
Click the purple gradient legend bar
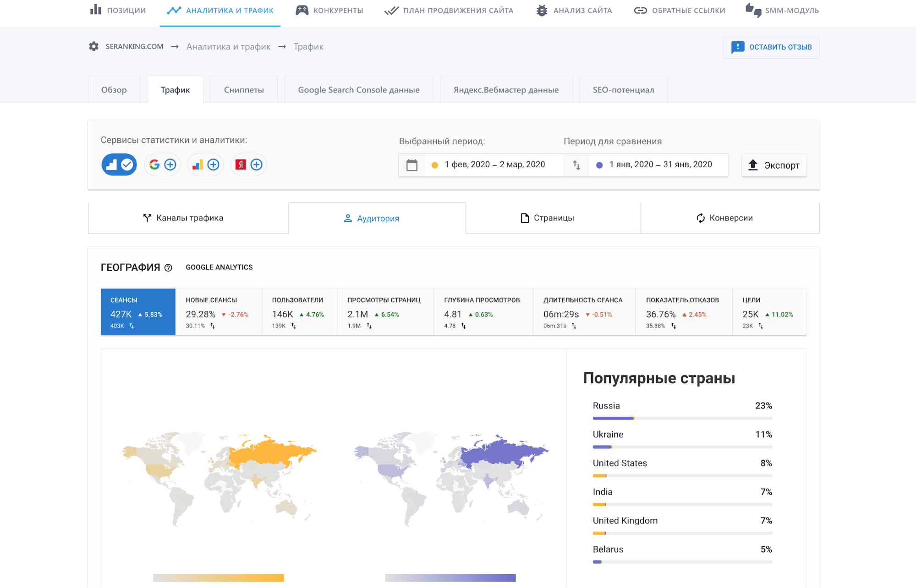point(450,578)
